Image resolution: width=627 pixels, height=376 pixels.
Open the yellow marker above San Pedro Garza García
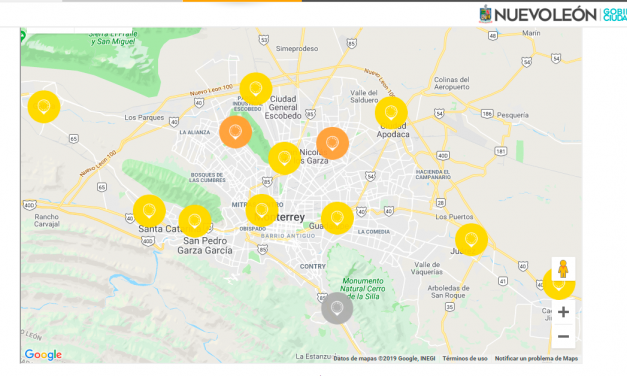[x=195, y=221]
